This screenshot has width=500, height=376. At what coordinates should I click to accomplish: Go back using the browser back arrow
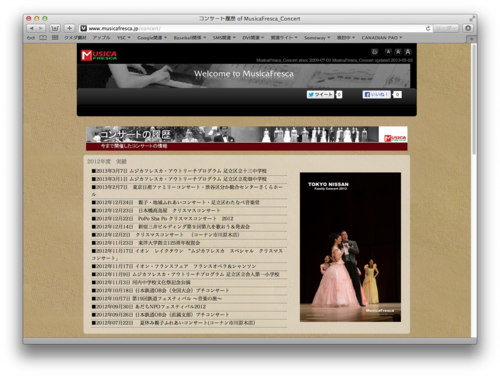31,28
